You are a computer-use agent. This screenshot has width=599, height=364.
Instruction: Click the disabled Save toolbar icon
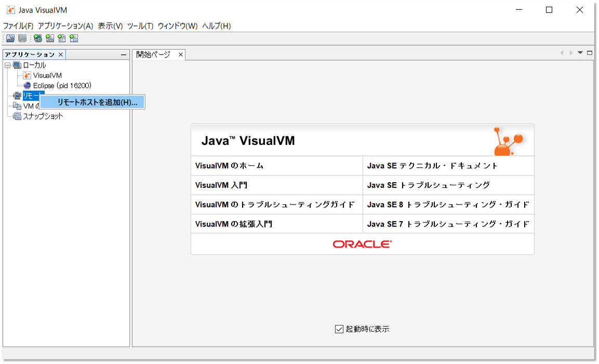(x=22, y=38)
